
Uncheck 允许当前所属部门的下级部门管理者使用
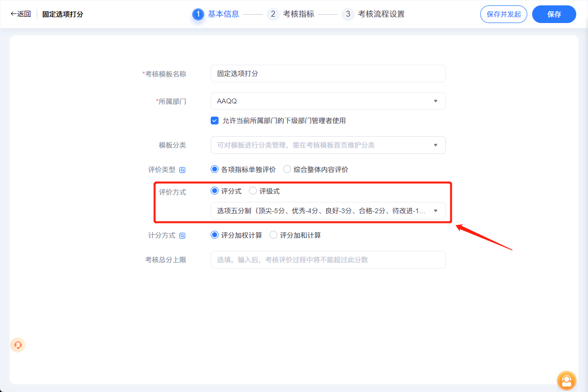click(x=214, y=121)
